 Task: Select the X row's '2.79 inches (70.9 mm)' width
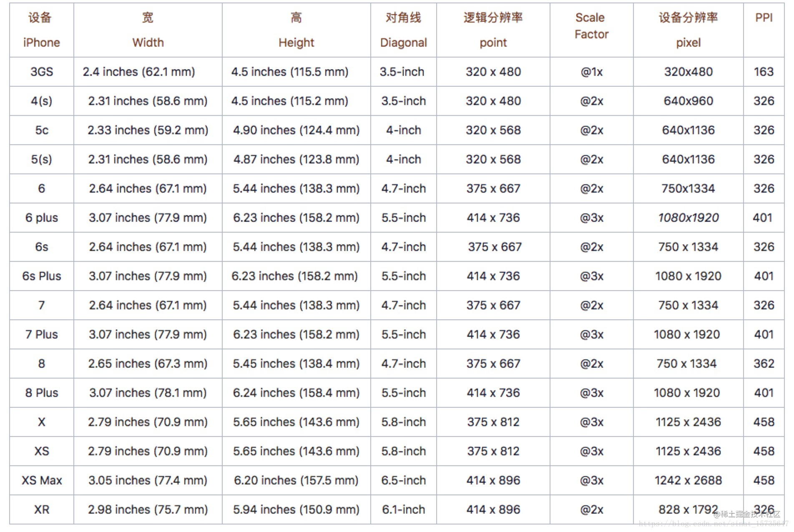(148, 422)
